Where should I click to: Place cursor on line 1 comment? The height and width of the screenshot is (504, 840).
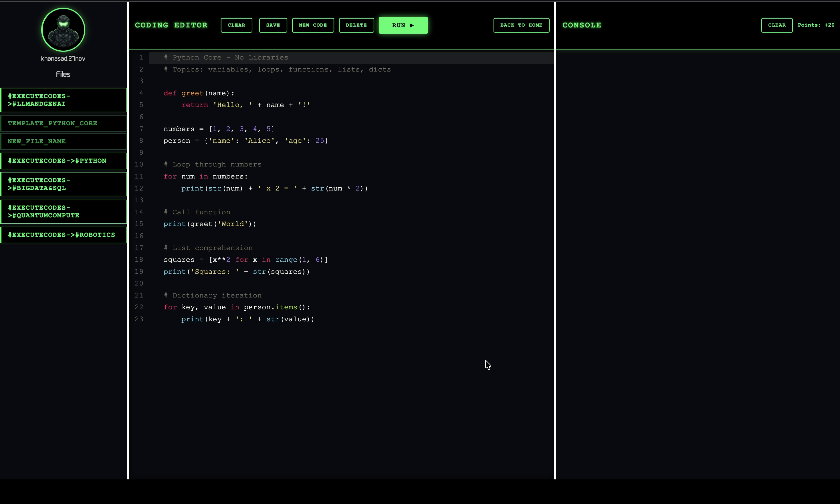tap(226, 57)
